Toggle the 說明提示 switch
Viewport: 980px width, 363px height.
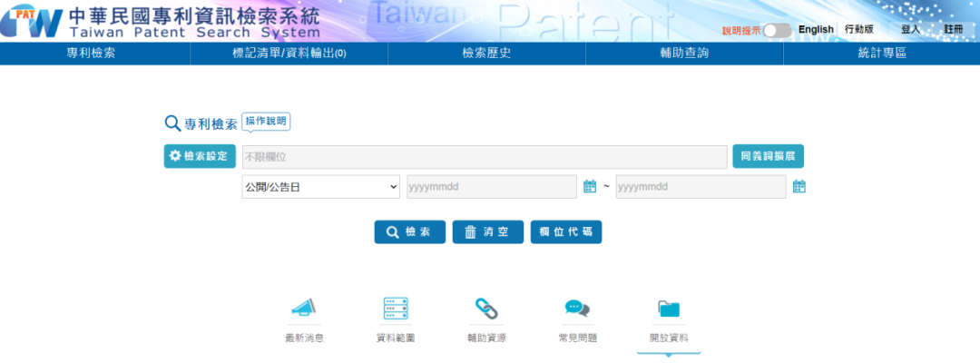tap(777, 30)
